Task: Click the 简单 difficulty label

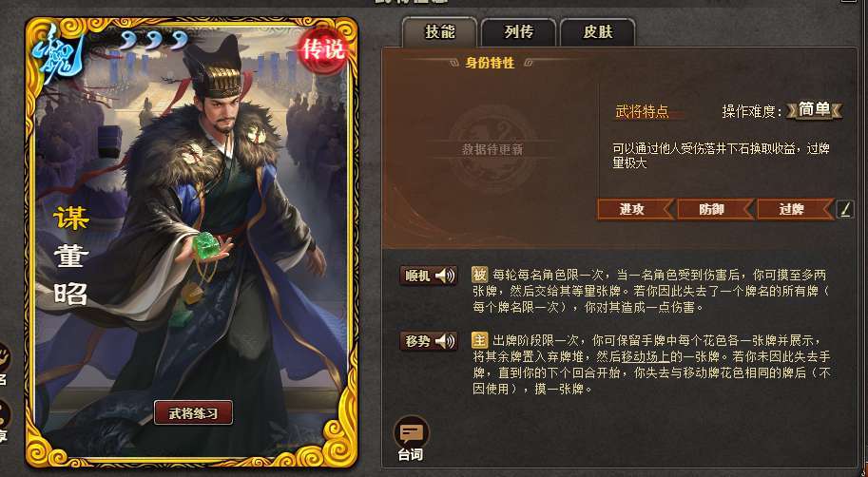Action: [815, 110]
